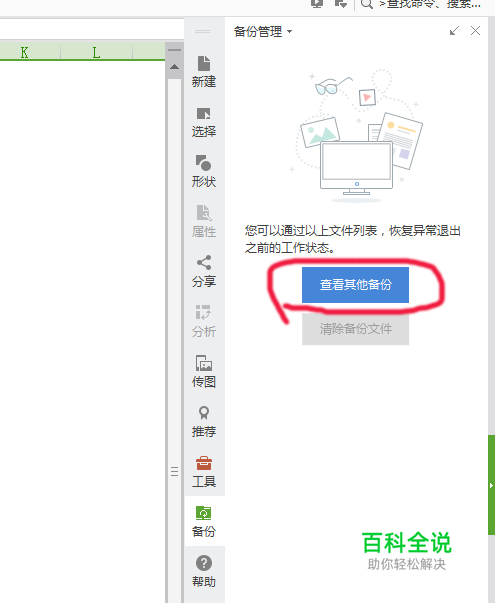Collapse the backup panel with arrow icon

pyautogui.click(x=454, y=31)
